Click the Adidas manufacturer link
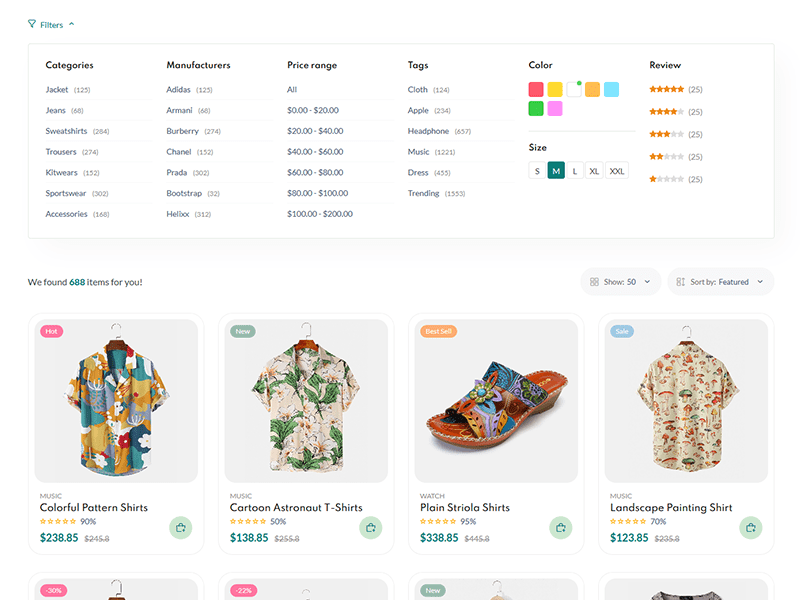800x600 pixels. 178,90
